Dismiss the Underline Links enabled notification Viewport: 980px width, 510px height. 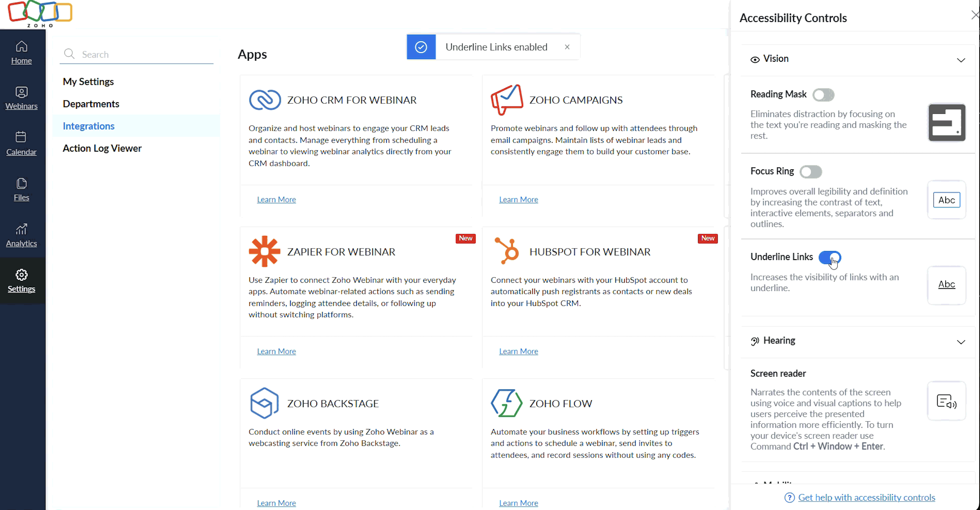click(567, 47)
